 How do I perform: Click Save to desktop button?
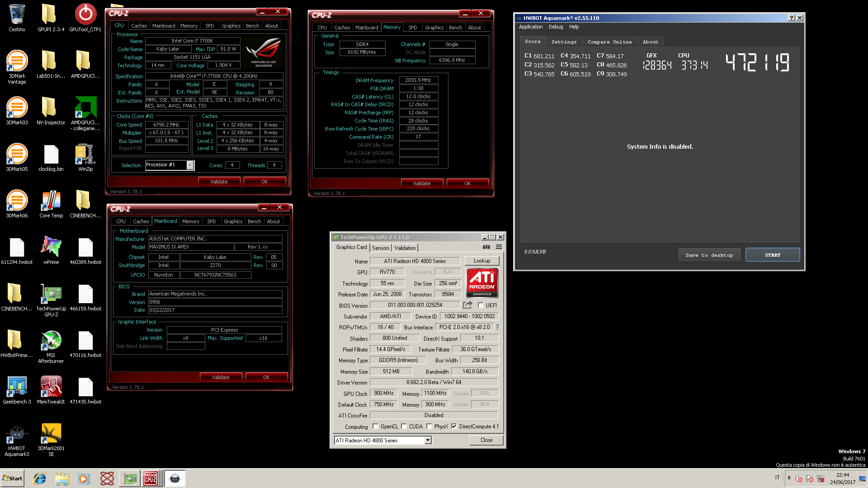709,255
